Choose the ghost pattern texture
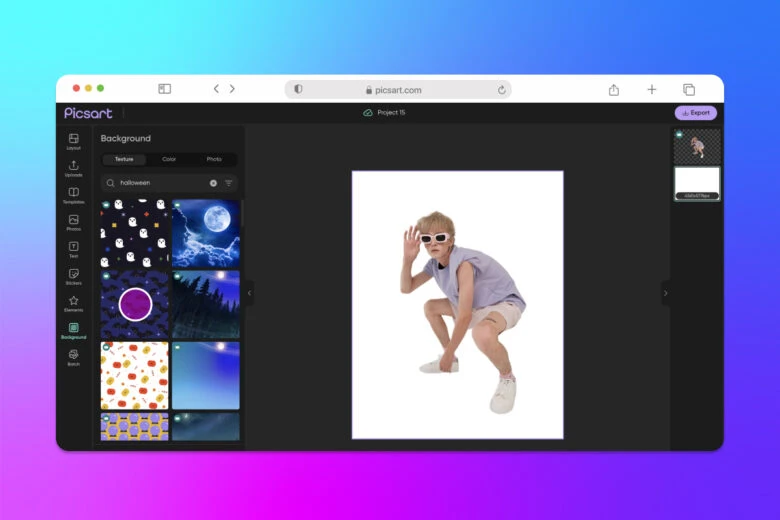 134,232
